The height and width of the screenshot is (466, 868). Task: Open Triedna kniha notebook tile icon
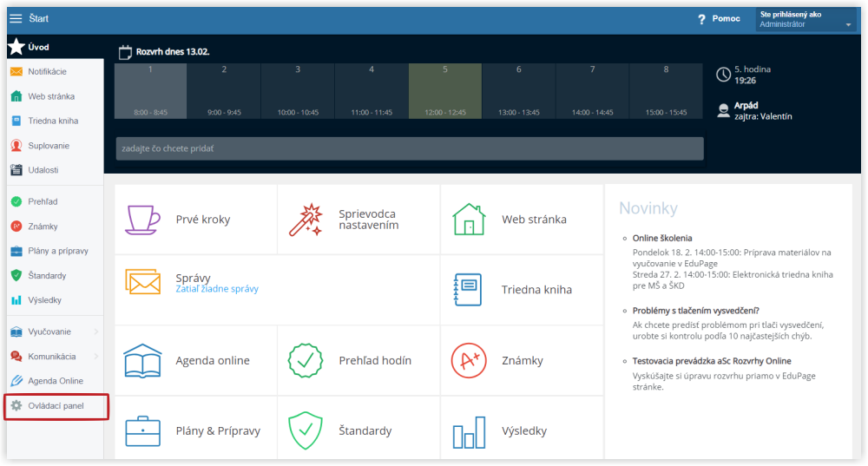(468, 290)
